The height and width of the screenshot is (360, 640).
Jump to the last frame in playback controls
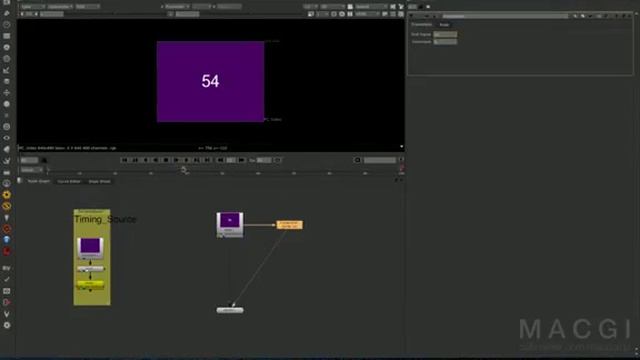click(207, 160)
